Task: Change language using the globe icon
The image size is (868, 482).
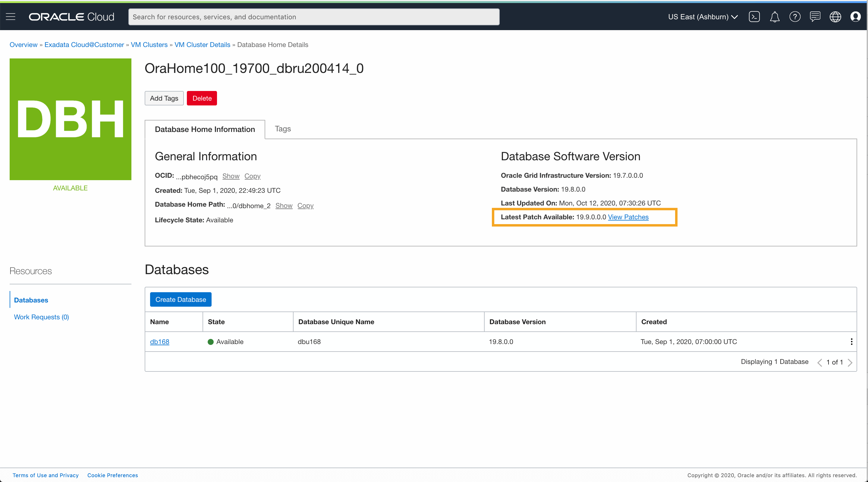Action: [836, 17]
